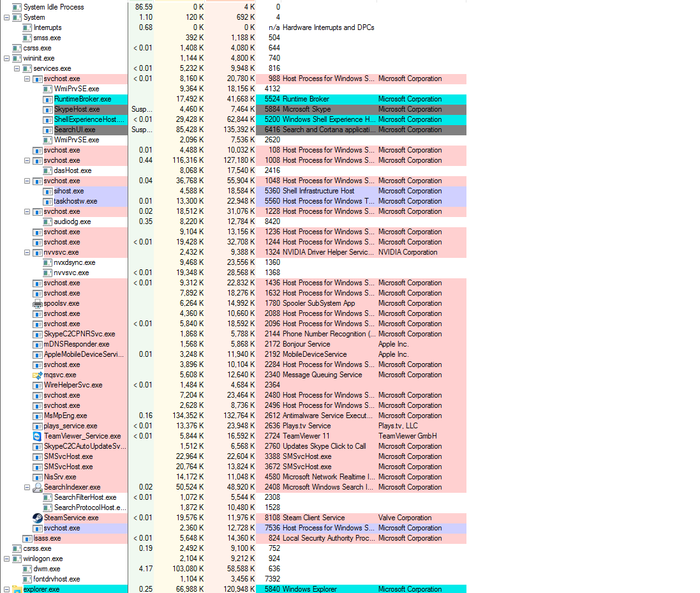Screen dimensions: 700x593
Task: Select the SearchFilterHost.exe process row
Action: 234,497
